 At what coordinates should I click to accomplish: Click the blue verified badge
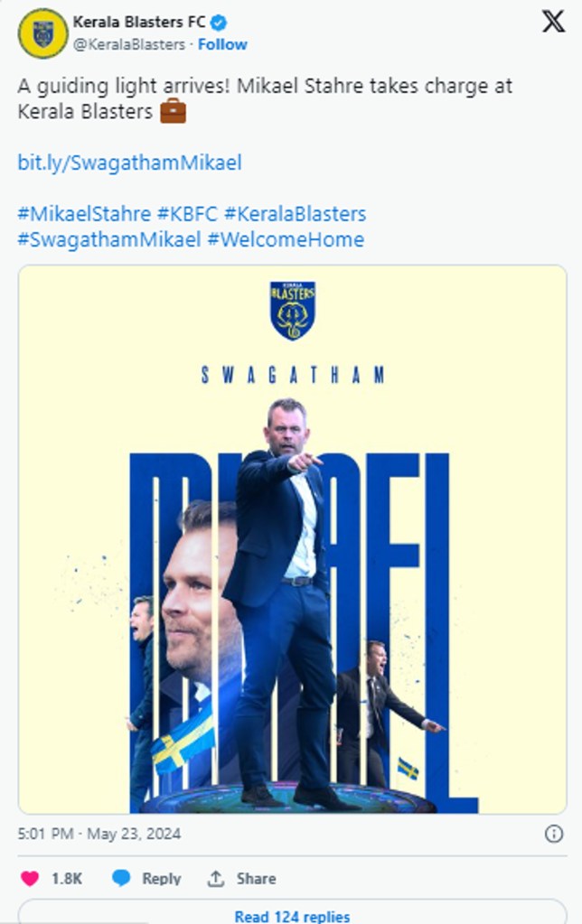coord(219,23)
